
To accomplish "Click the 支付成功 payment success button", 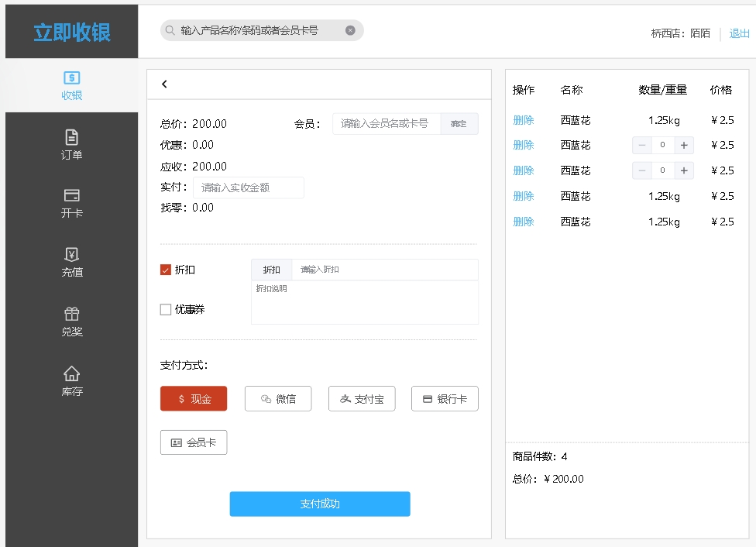I will pos(320,504).
